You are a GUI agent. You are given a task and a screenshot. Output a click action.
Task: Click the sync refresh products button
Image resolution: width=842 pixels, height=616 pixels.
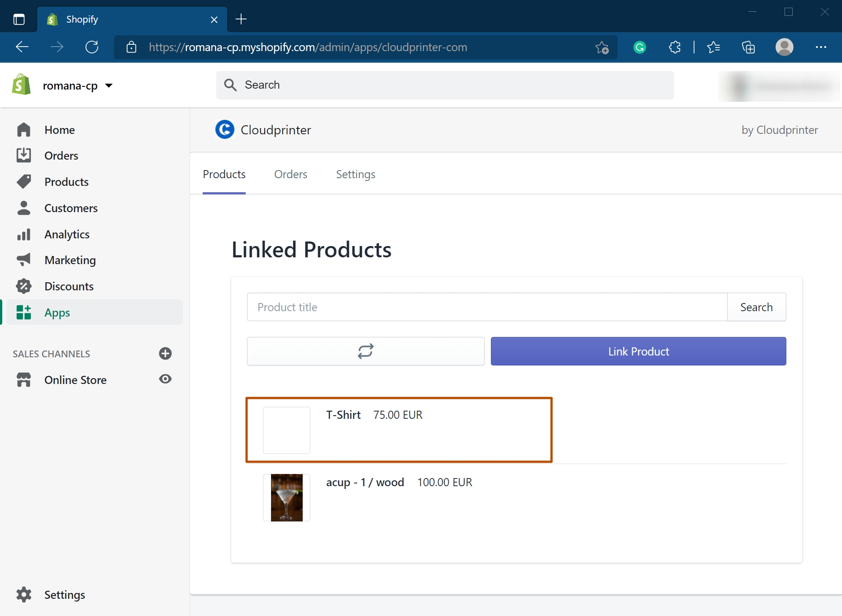click(x=366, y=351)
